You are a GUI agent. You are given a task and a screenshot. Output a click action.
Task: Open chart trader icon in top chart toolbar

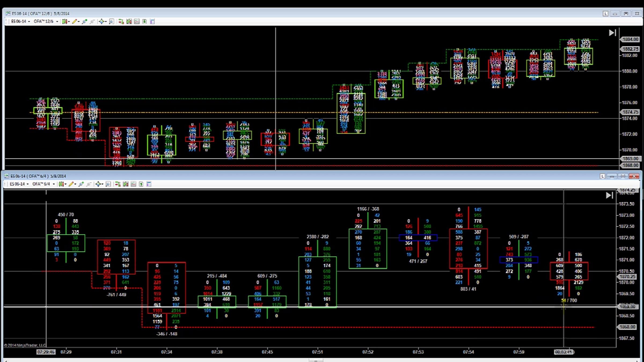(x=121, y=21)
